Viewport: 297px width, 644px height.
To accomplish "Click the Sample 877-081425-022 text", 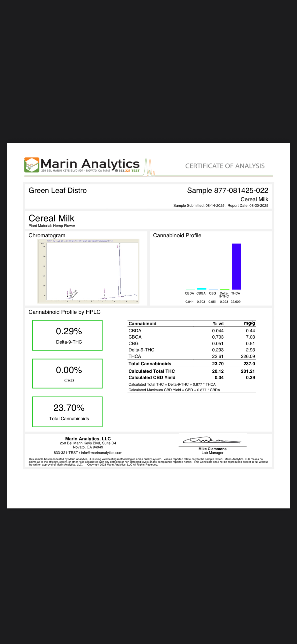I will click(227, 190).
